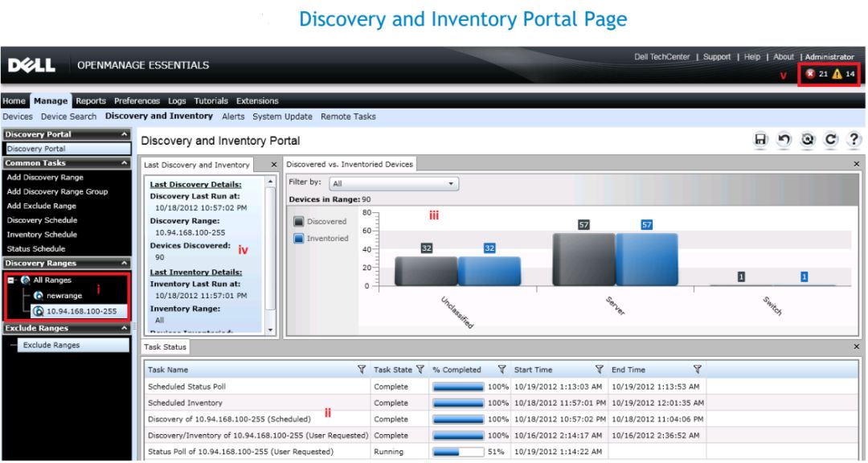Click Add Discovery Range
This screenshot has height=463, width=868.
pyautogui.click(x=45, y=177)
